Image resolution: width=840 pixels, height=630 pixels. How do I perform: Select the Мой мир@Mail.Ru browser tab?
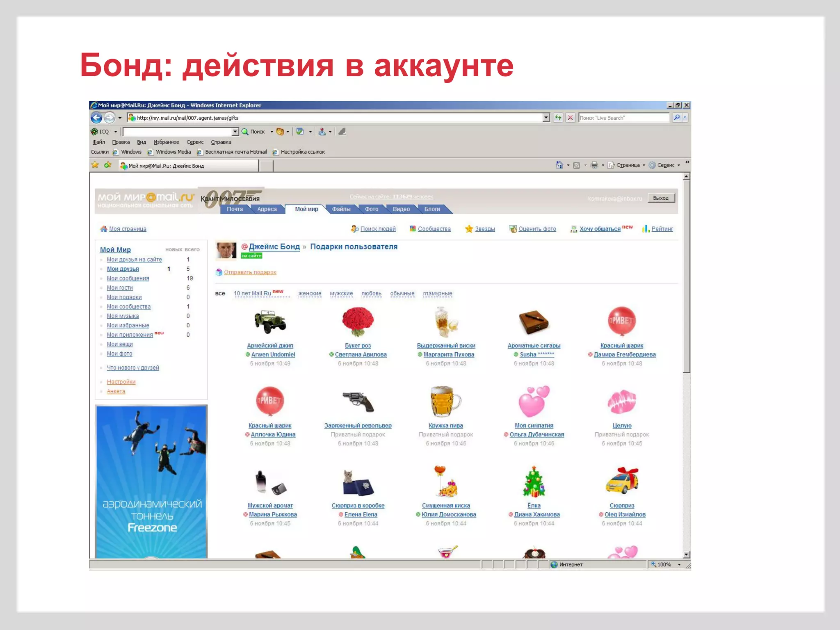click(189, 166)
